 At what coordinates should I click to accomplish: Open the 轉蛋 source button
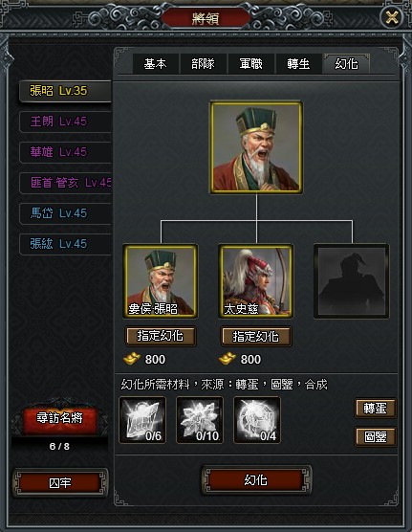coord(376,409)
